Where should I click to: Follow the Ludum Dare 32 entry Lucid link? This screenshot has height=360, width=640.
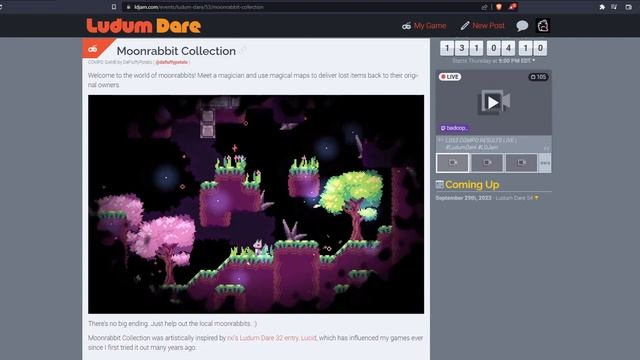272,338
